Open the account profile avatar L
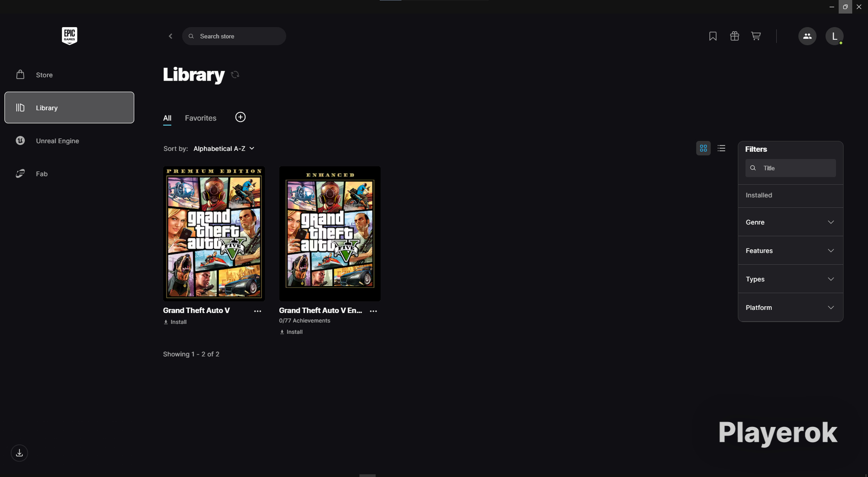Image resolution: width=868 pixels, height=477 pixels. [834, 36]
